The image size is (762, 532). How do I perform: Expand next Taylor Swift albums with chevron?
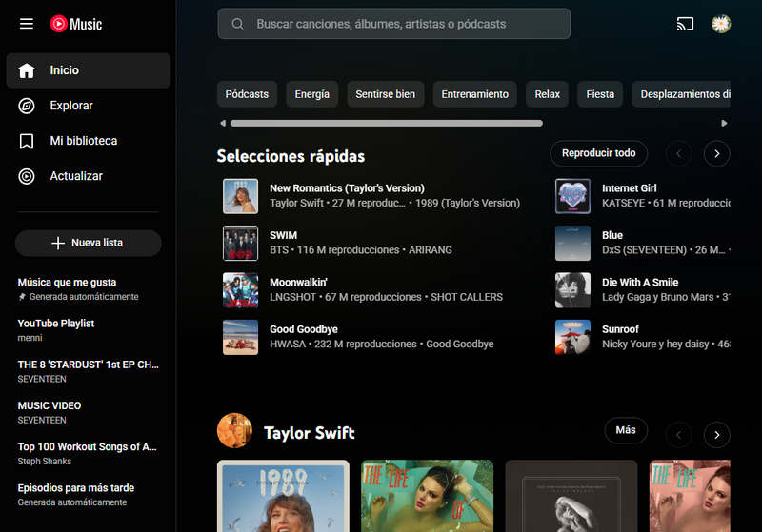click(716, 435)
